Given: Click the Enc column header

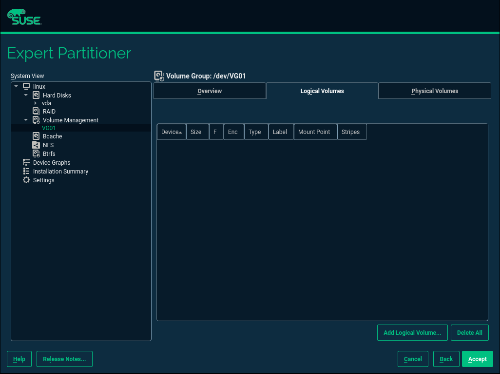Looking at the screenshot, I should click(x=234, y=132).
